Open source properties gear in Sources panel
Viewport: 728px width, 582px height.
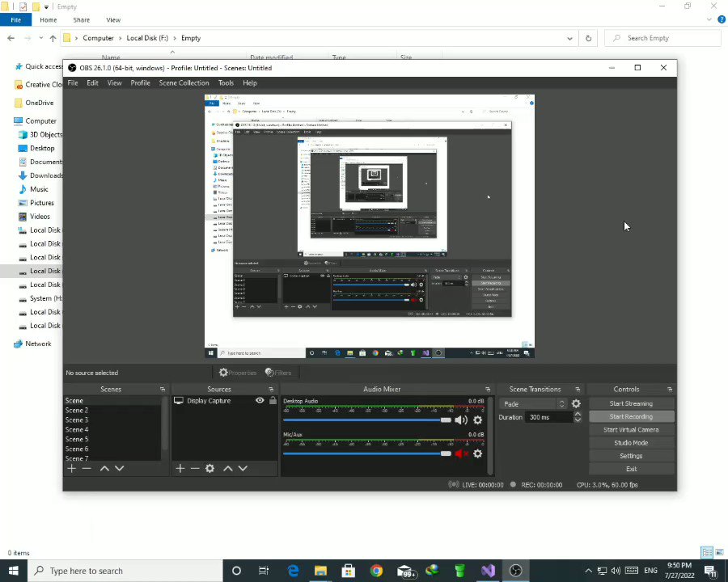click(x=210, y=468)
